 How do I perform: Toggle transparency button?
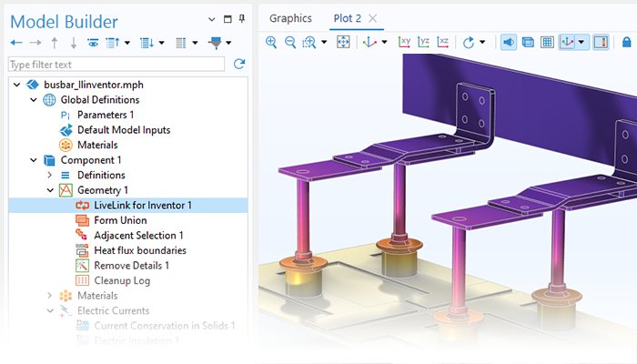[528, 42]
